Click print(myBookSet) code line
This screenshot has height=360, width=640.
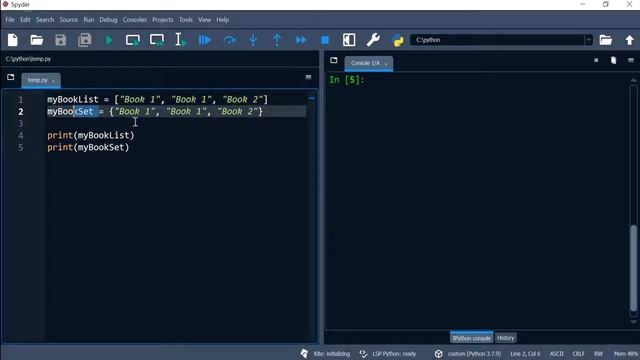[x=88, y=147]
